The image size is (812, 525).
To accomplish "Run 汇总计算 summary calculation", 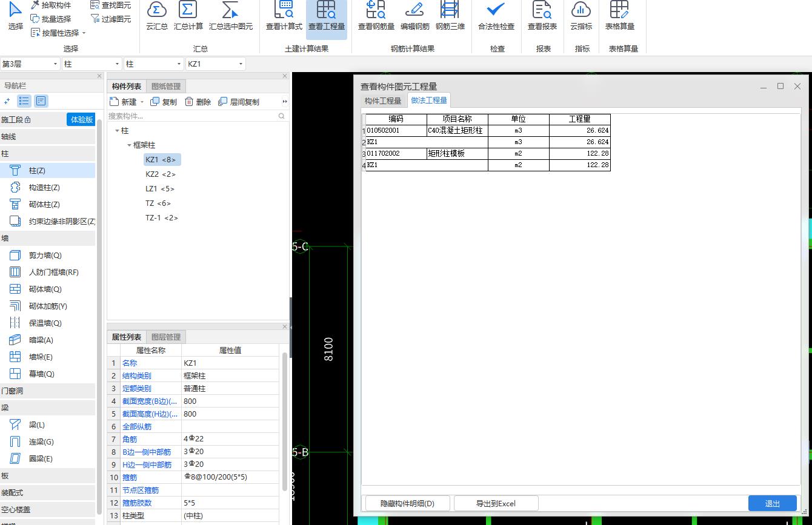I will click(188, 16).
